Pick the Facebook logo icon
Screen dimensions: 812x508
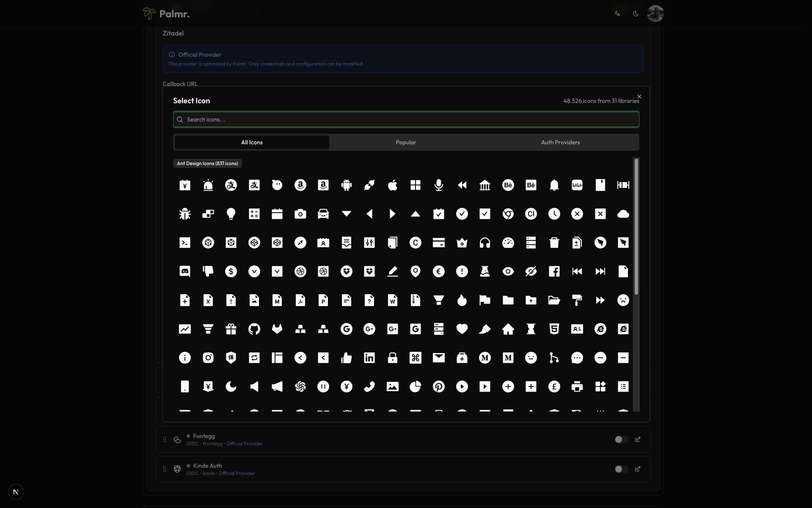tap(554, 271)
